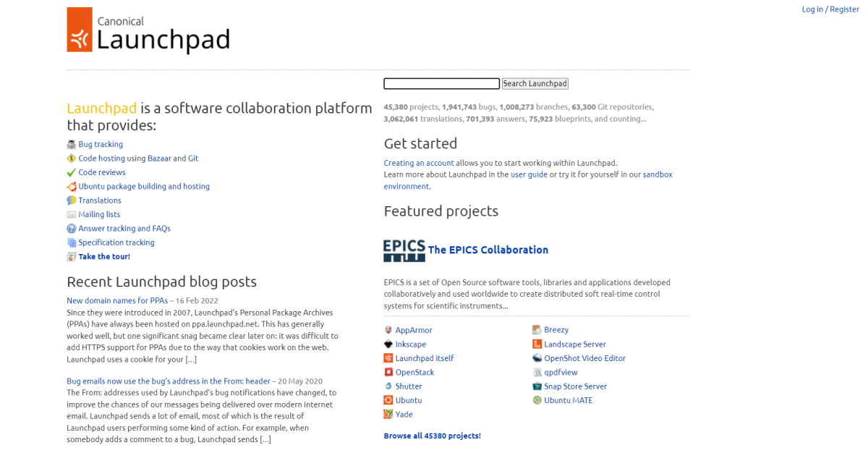
Task: Follow the Creating an account link
Action: coord(419,163)
